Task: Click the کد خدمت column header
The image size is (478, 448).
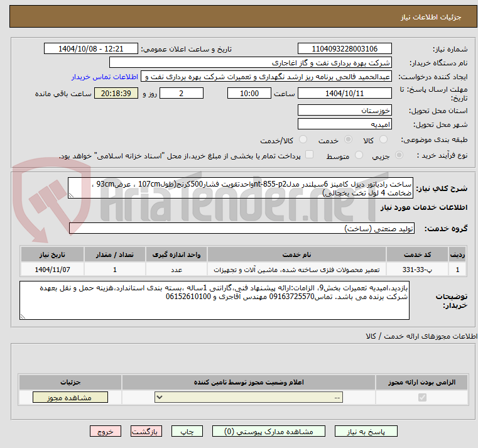Action: pos(417,254)
